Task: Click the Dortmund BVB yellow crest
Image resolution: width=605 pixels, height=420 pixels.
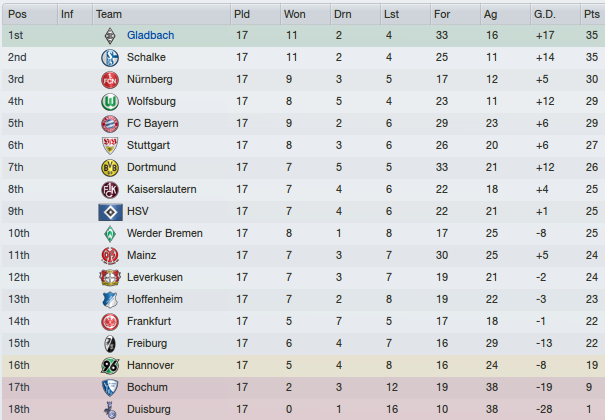Action: 110,168
